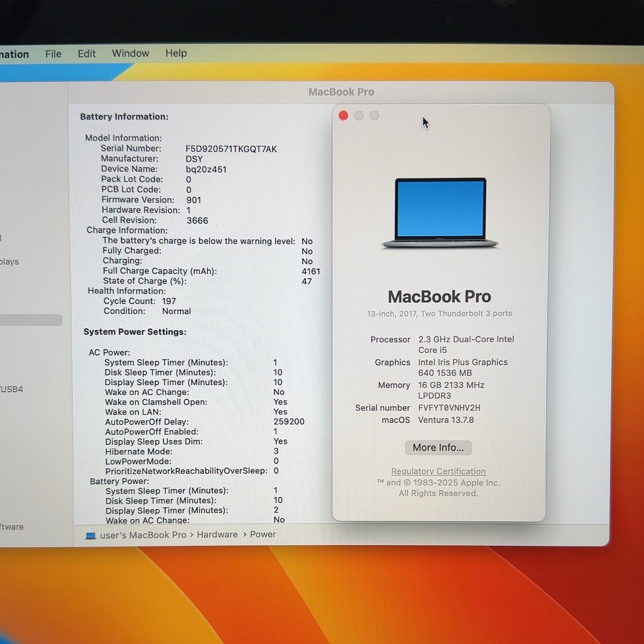The width and height of the screenshot is (644, 644).
Task: Open the File menu
Action: (x=53, y=54)
